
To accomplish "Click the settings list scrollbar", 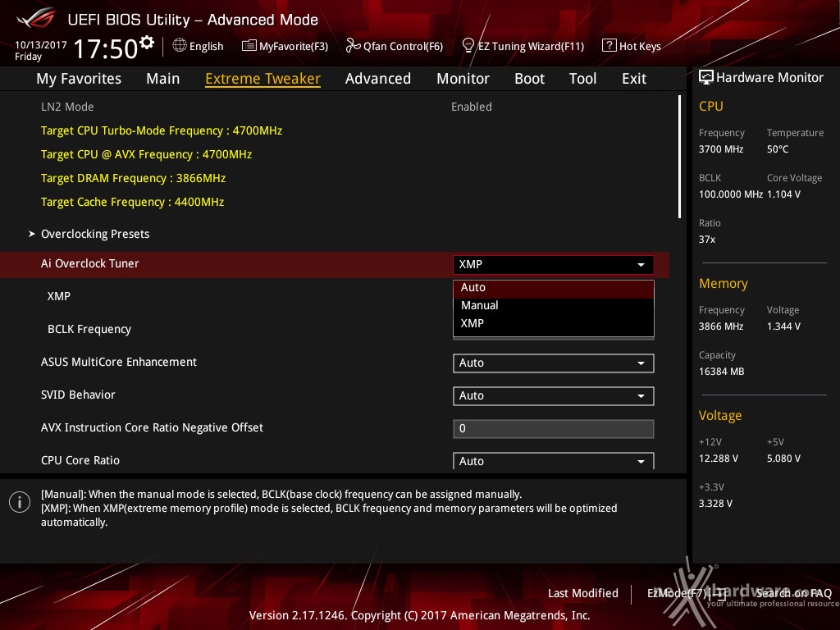I will [x=679, y=157].
